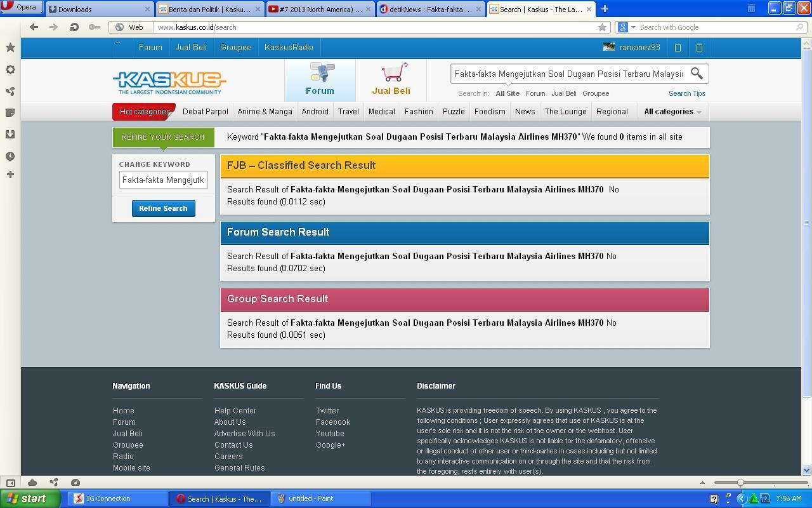Open the Opera Link cloud icon

(32, 483)
